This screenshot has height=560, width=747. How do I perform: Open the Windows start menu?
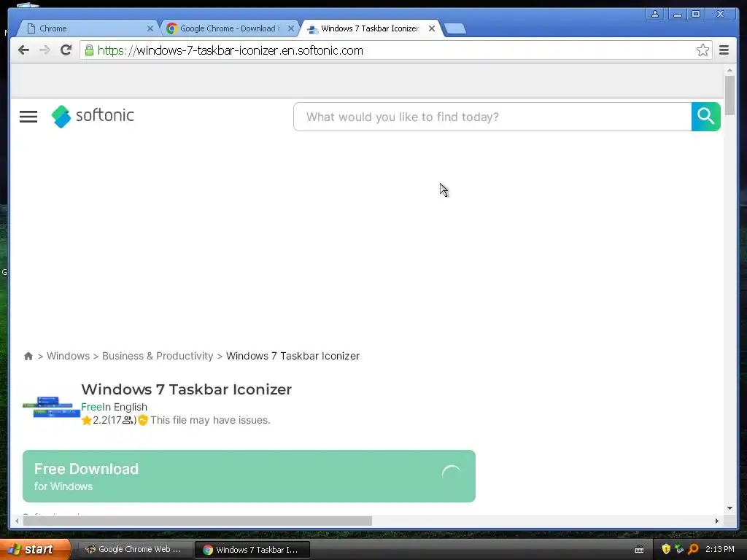coord(35,549)
